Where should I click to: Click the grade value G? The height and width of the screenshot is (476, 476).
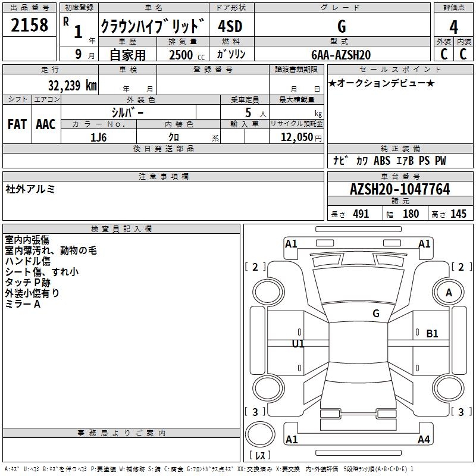(x=342, y=26)
